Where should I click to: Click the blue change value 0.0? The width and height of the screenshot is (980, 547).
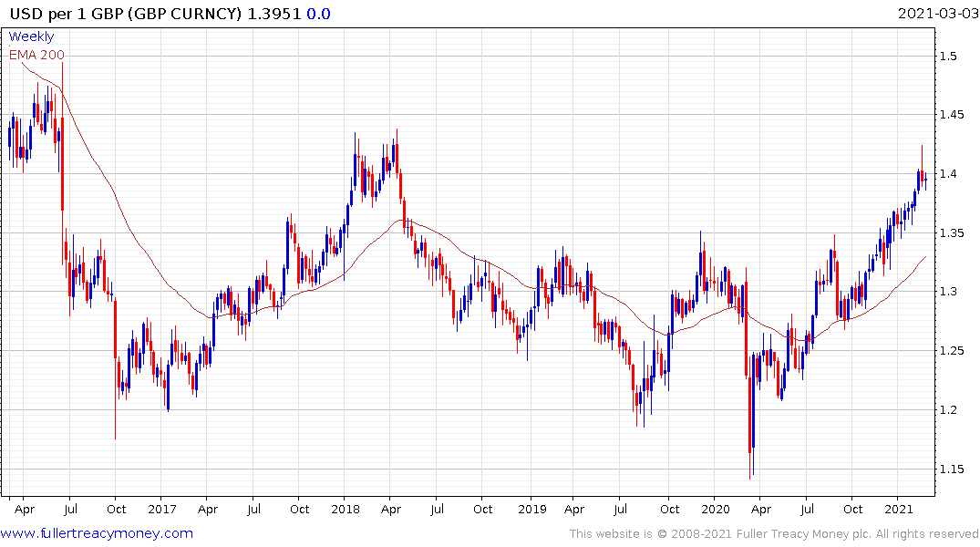(x=318, y=14)
